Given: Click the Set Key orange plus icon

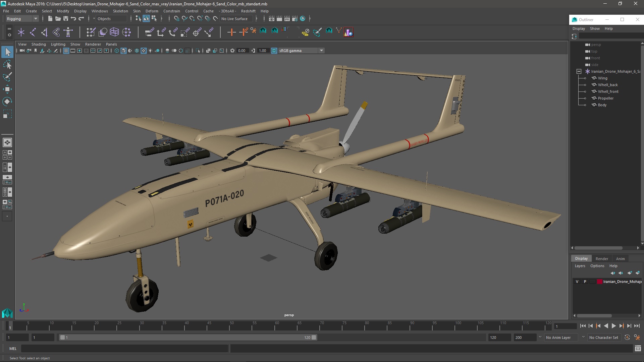Looking at the screenshot, I should (231, 32).
